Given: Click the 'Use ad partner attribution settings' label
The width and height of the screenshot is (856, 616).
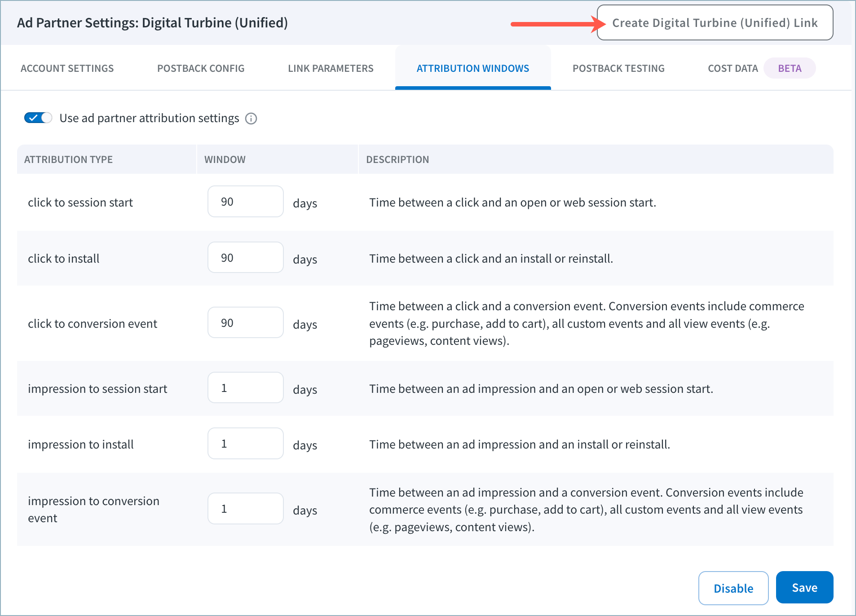Looking at the screenshot, I should pos(149,118).
